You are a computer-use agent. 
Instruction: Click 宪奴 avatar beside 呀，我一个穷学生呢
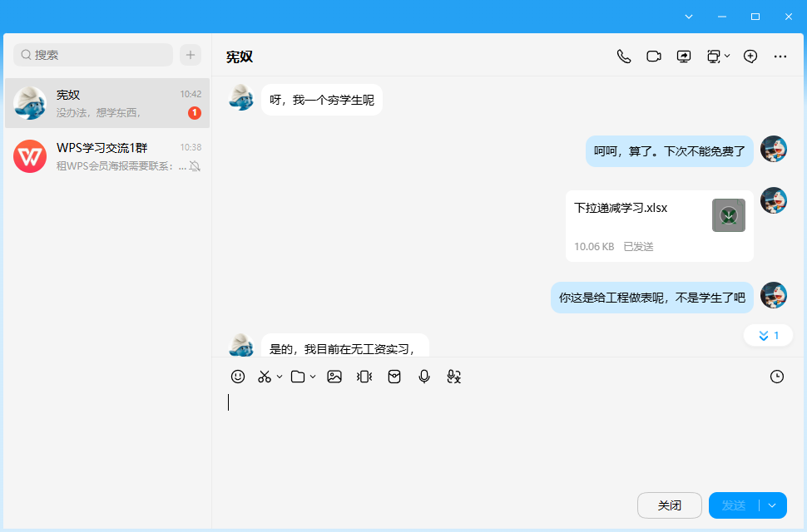point(241,97)
